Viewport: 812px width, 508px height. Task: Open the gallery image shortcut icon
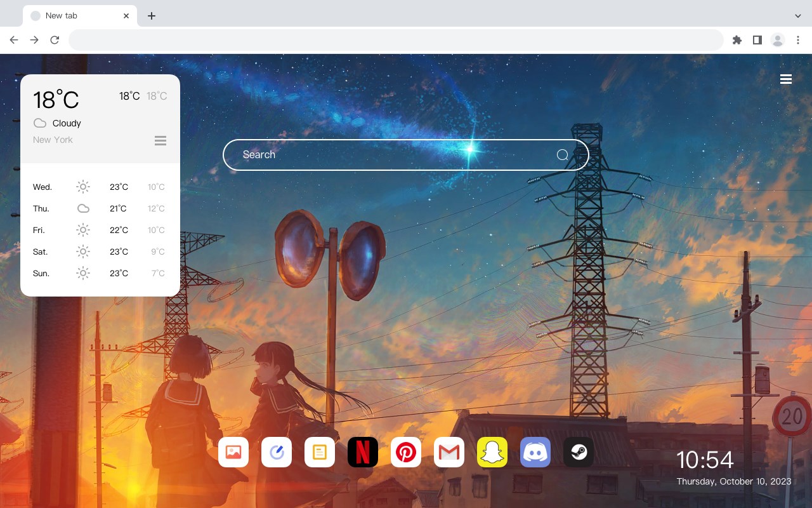[233, 452]
